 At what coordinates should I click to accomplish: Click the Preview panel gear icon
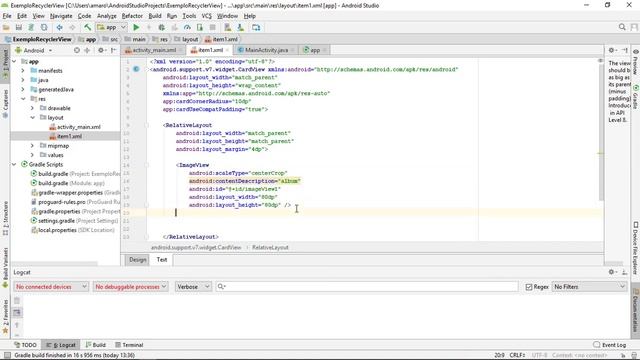click(x=611, y=50)
